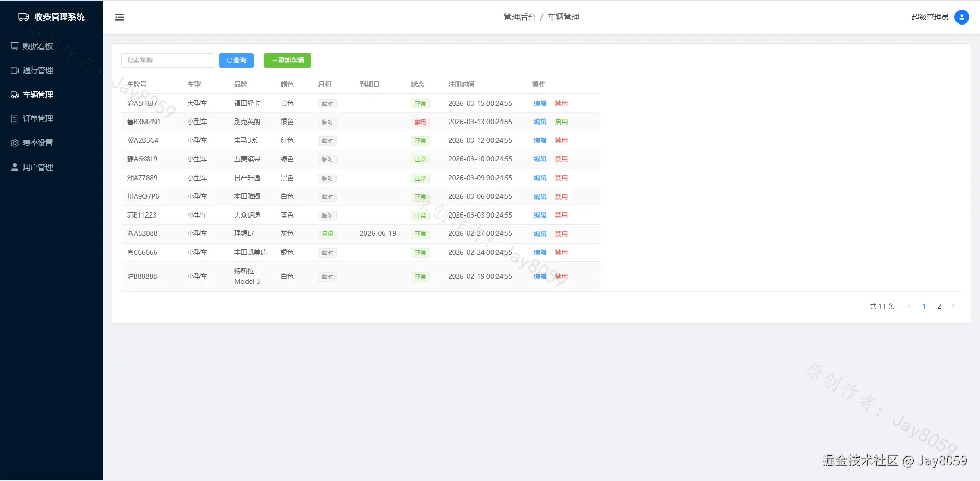The width and height of the screenshot is (980, 481).
Task: Click 禁用 for vehicle 豫A6K8L9
Action: pyautogui.click(x=561, y=159)
